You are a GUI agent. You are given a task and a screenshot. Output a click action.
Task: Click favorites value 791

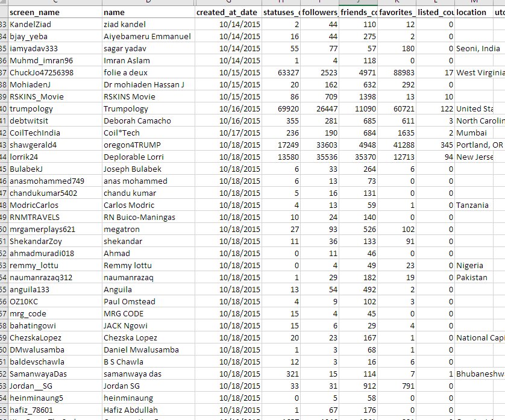click(x=397, y=386)
